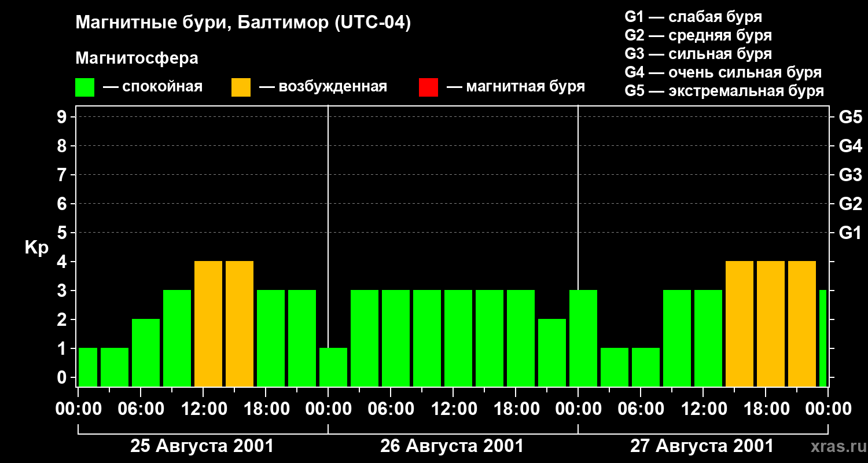Click the Kp 2 green bar on 25 Августа

point(146,353)
